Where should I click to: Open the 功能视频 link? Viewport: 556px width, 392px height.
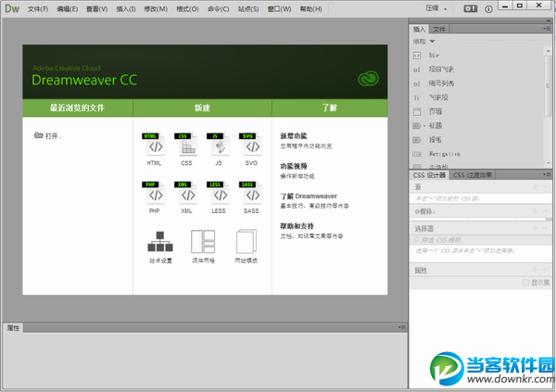pos(293,166)
